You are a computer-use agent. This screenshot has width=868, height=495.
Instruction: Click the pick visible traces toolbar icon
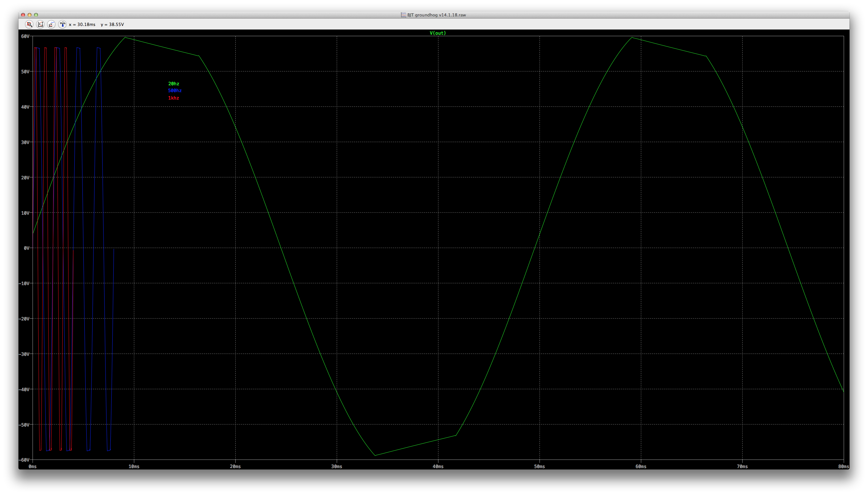(51, 24)
